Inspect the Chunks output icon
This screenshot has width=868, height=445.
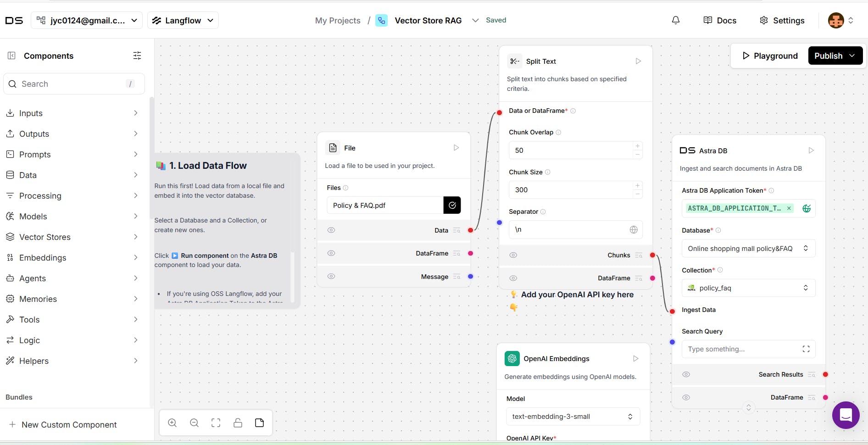(639, 255)
